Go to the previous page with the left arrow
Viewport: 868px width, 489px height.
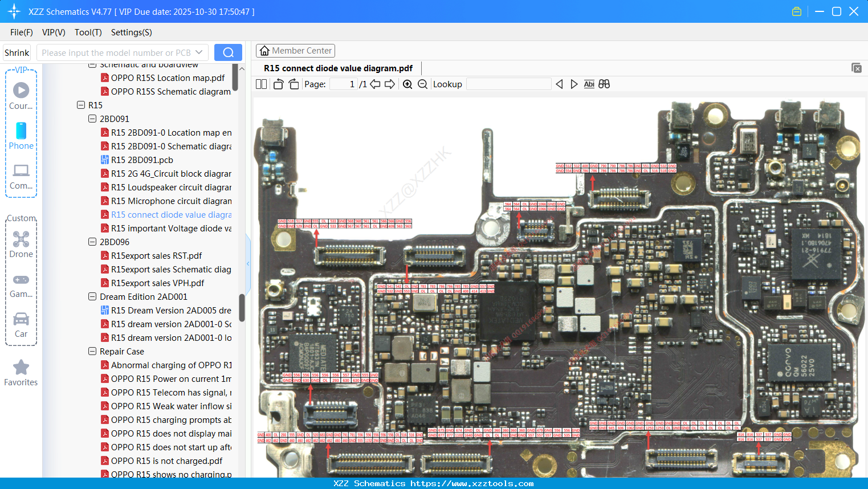tap(375, 84)
